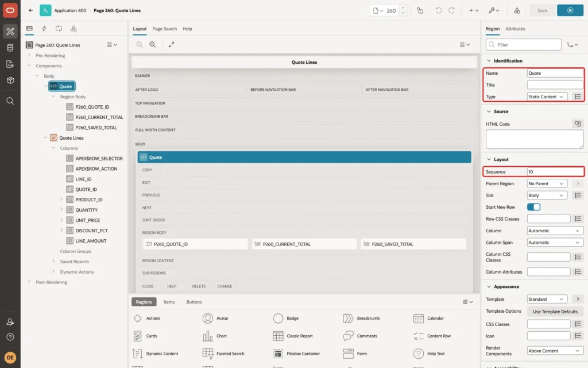This screenshot has width=588, height=368.
Task: Switch to the Layout tab
Action: point(140,29)
